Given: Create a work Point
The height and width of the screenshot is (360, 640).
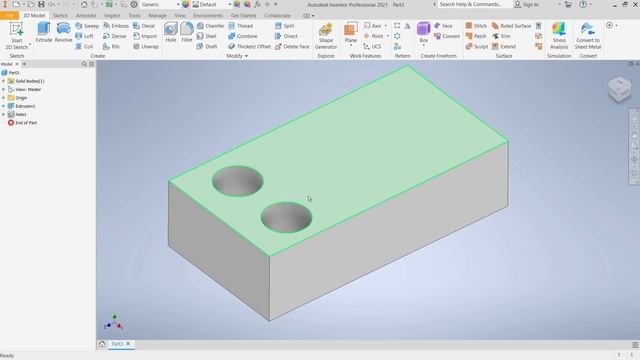Looking at the screenshot, I should pos(373,36).
